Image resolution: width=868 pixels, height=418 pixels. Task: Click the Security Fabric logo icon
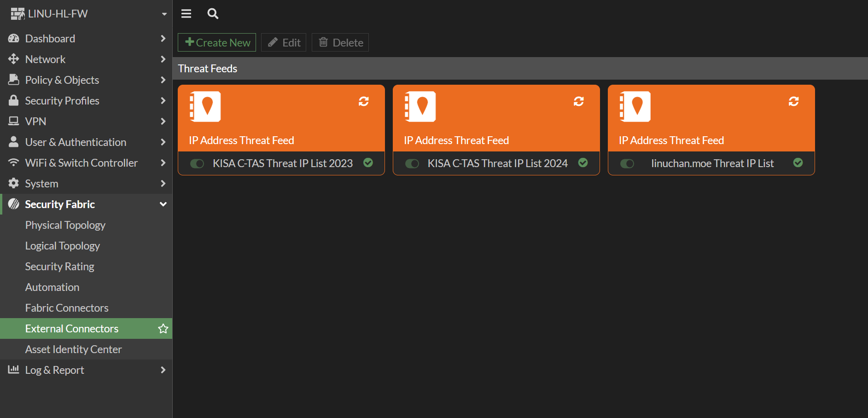coord(14,204)
